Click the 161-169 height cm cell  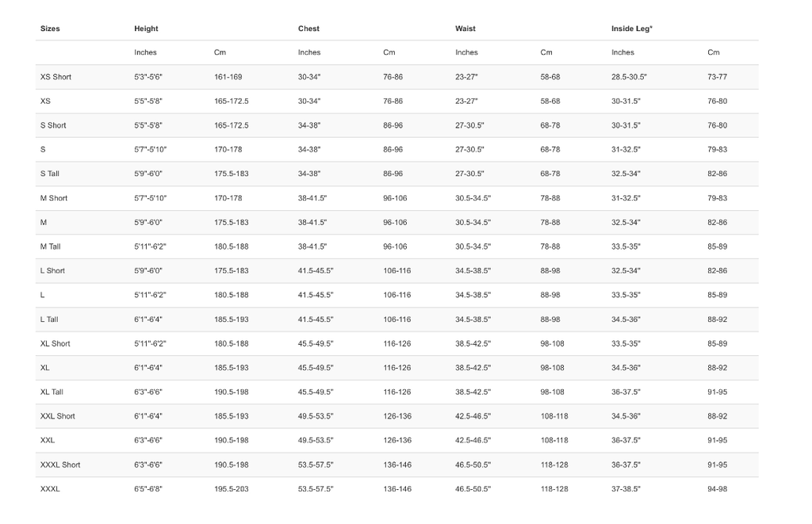[x=228, y=77]
